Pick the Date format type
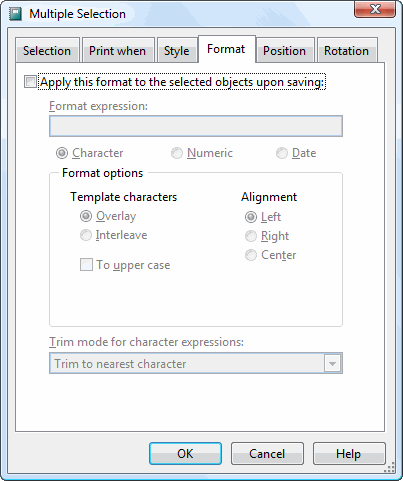Screen dimensions: 403x481 tap(282, 153)
